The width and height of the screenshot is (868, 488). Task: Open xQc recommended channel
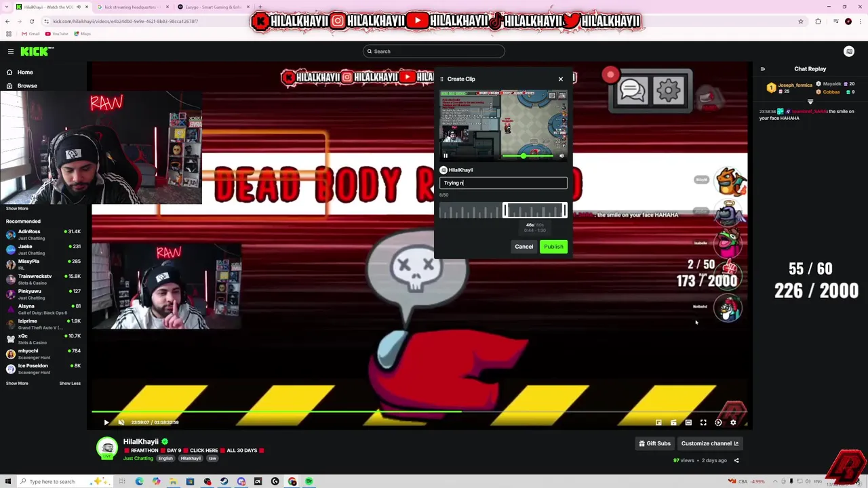tap(43, 339)
